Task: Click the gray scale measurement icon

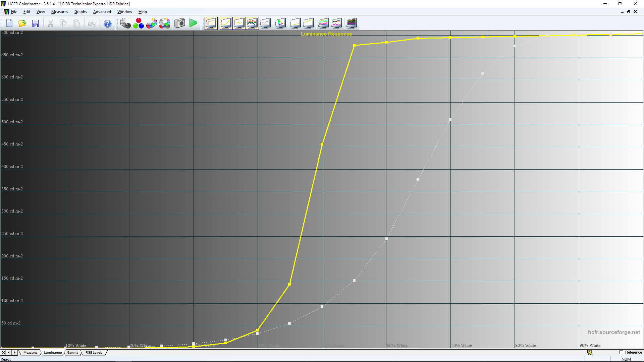Action: point(125,23)
